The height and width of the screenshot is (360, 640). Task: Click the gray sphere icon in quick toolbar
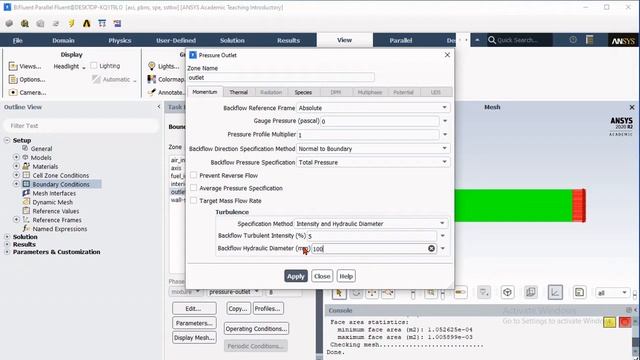click(9, 24)
